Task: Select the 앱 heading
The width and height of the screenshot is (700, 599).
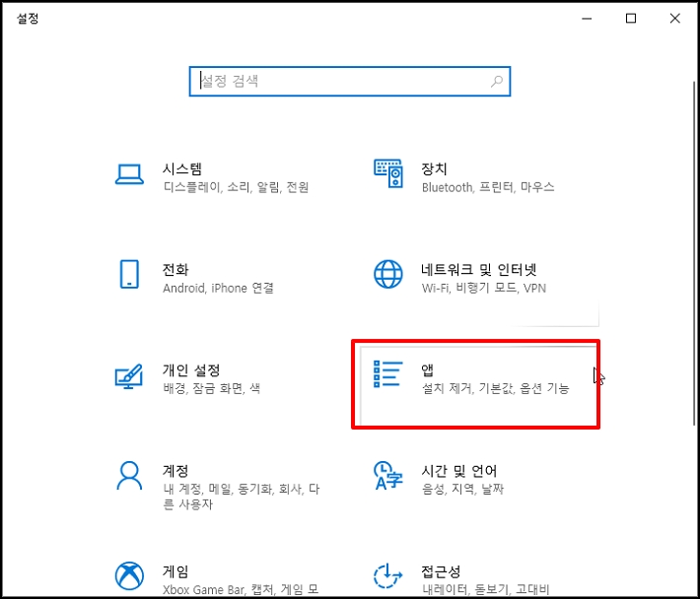Action: click(x=428, y=370)
